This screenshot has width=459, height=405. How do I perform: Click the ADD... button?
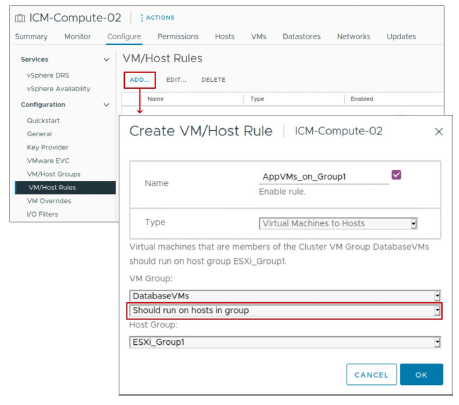coord(140,80)
